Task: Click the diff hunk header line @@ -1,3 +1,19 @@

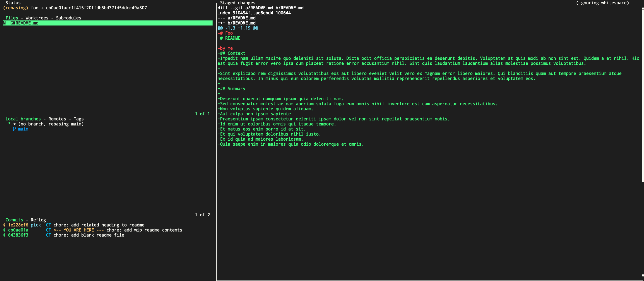Action: tap(238, 28)
